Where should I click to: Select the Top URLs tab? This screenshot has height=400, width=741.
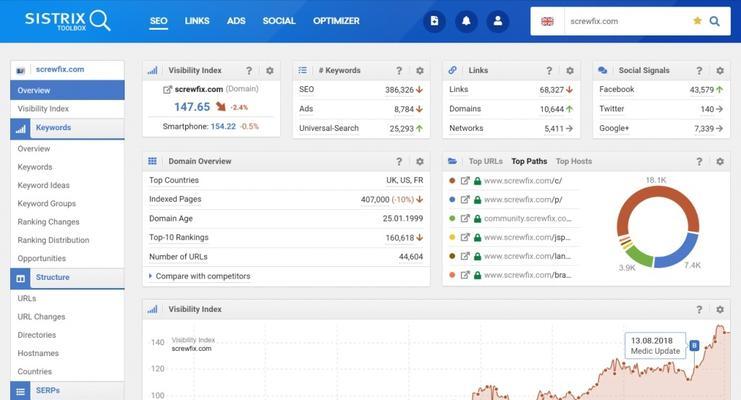(485, 161)
